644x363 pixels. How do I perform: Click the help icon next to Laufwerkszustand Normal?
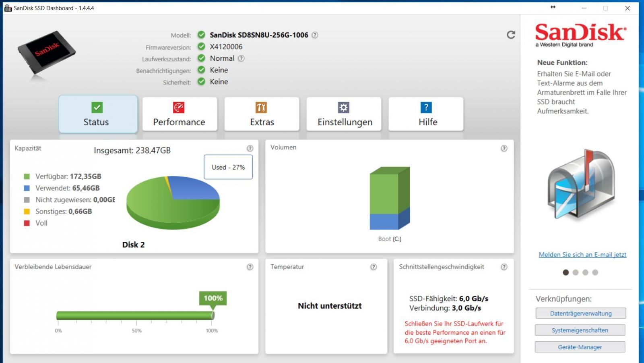tap(241, 58)
